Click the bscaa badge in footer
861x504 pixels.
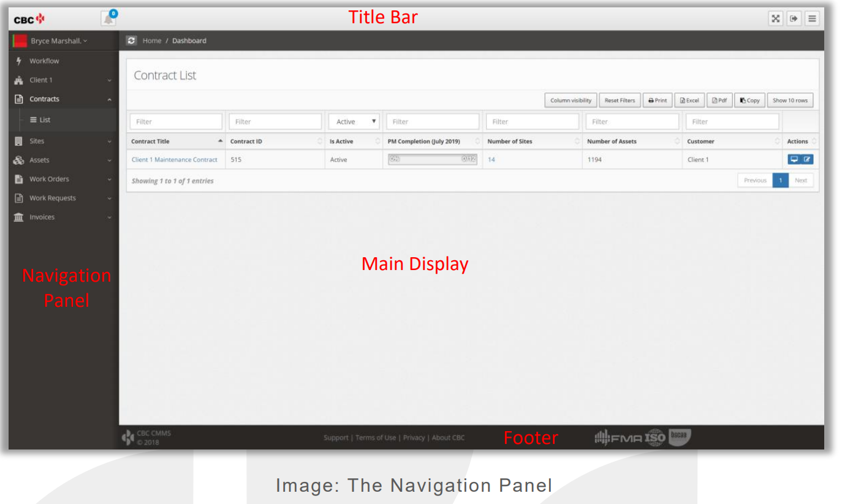pos(680,437)
